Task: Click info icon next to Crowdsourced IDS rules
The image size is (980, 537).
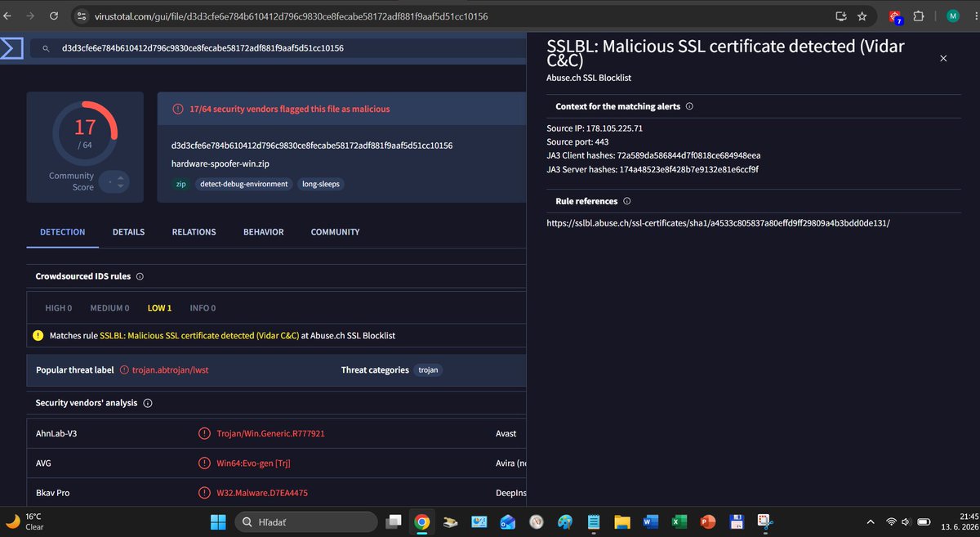Action: point(140,276)
